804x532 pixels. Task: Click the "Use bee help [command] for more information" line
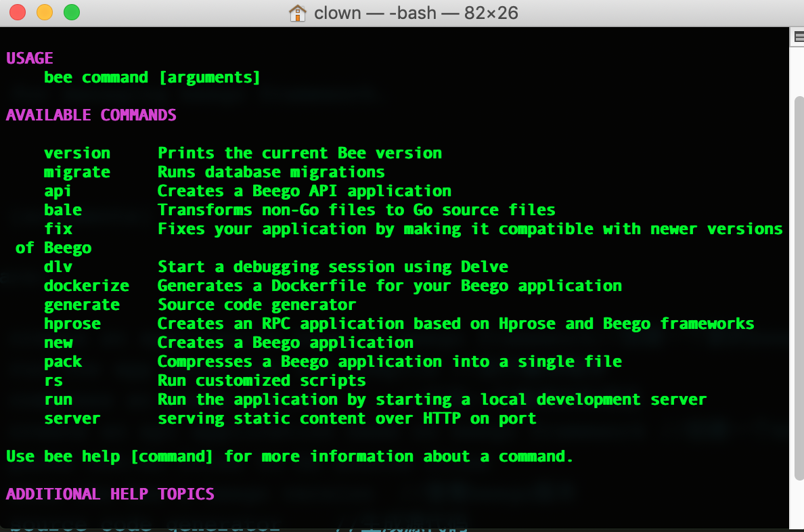[x=290, y=457]
